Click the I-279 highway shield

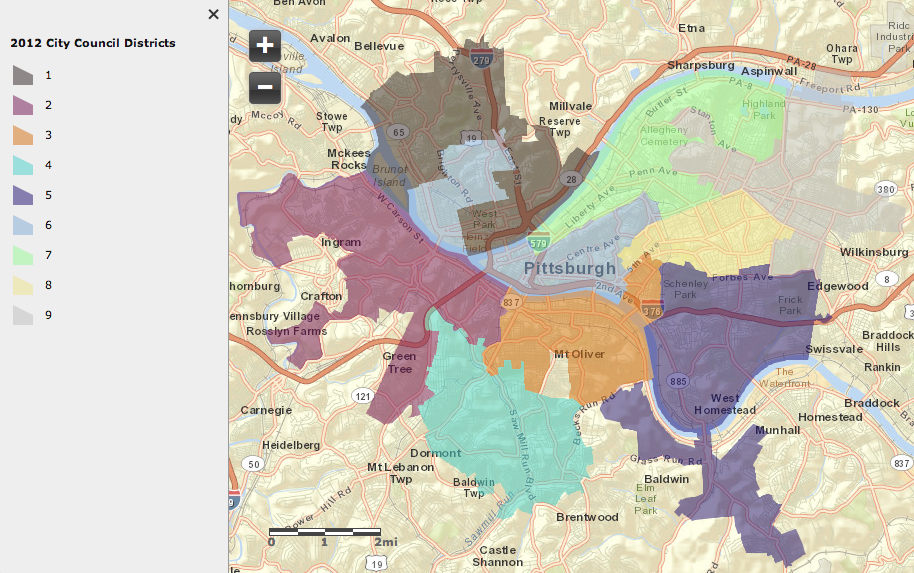[x=481, y=59]
